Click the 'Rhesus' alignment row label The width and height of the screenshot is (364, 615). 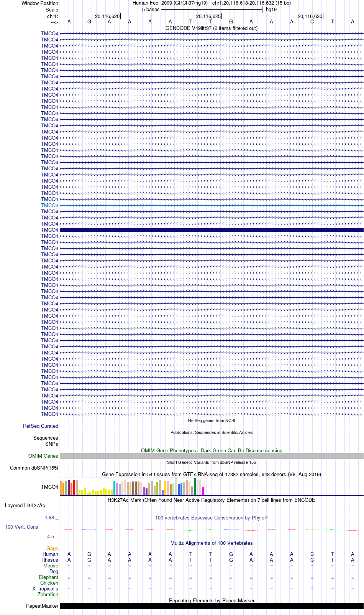[x=50, y=560]
